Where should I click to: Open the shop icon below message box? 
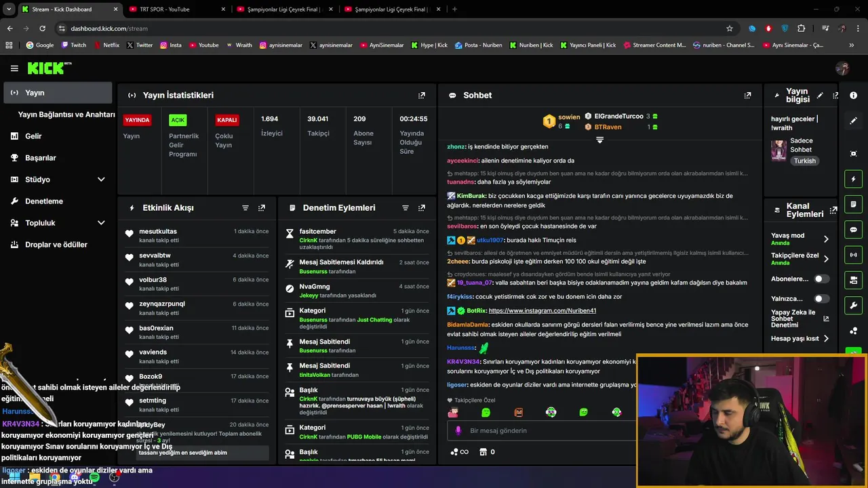pos(484,452)
